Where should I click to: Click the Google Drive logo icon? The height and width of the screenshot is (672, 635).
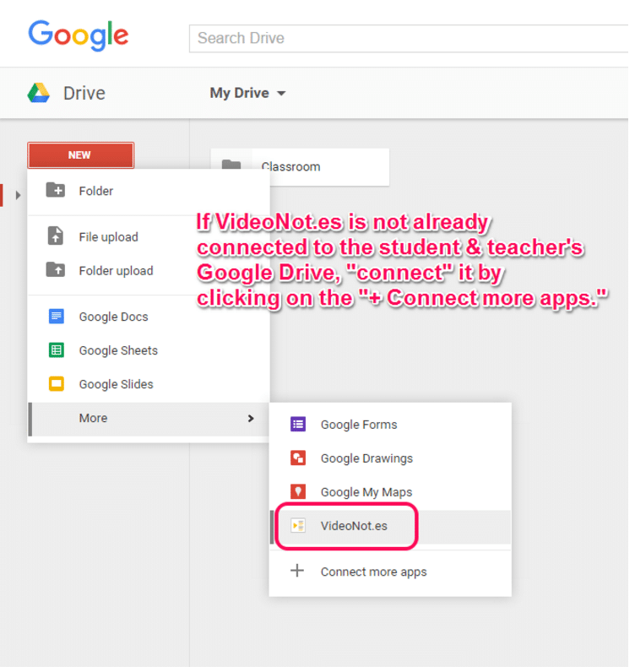coord(39,93)
